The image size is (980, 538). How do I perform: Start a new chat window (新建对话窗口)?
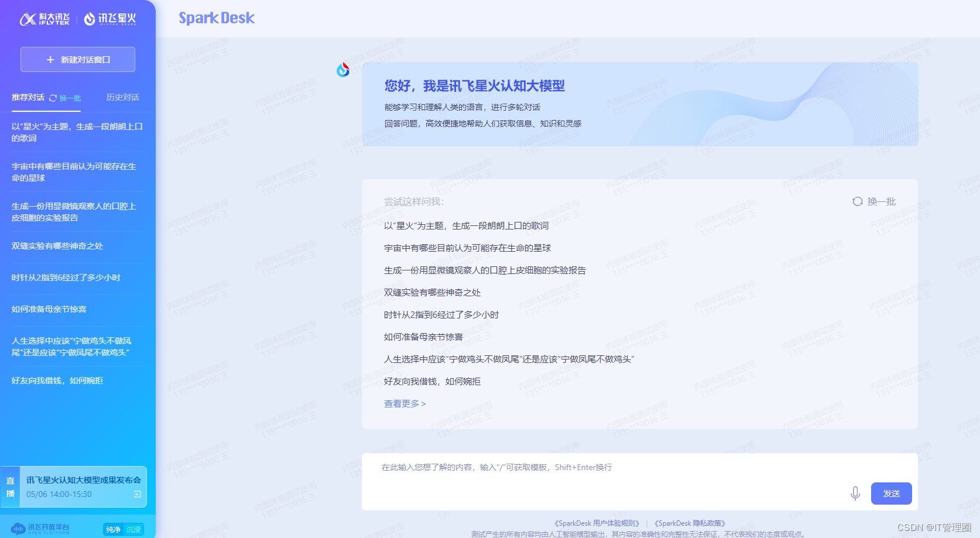(78, 60)
